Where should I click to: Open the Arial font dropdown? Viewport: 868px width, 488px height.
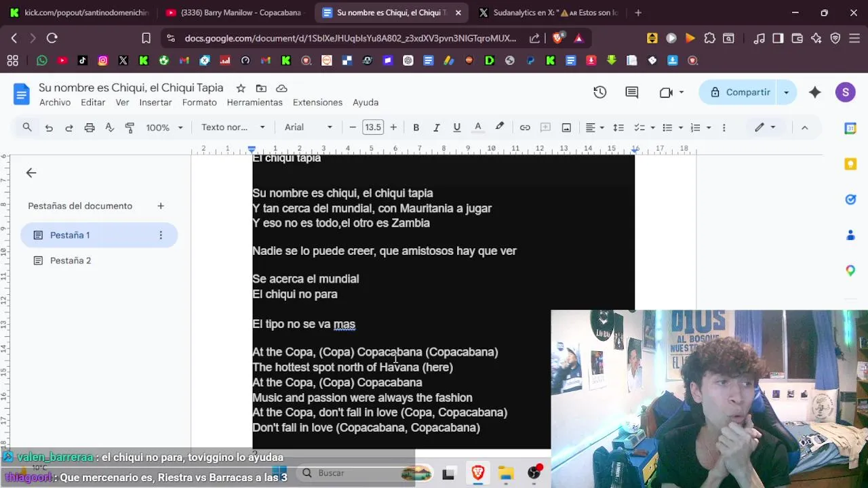309,127
